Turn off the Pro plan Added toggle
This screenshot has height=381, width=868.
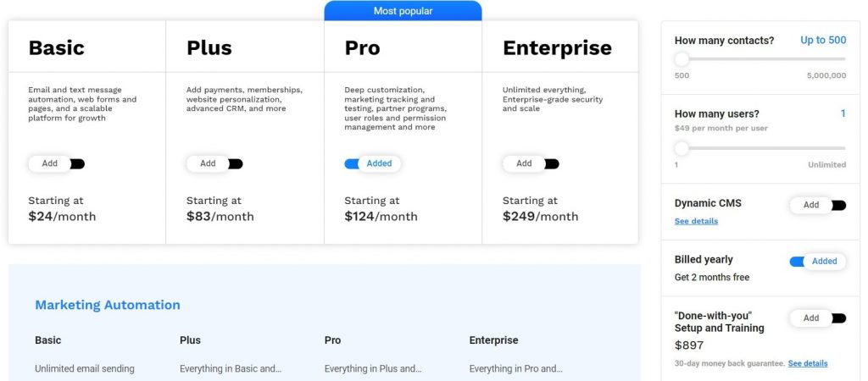[372, 163]
